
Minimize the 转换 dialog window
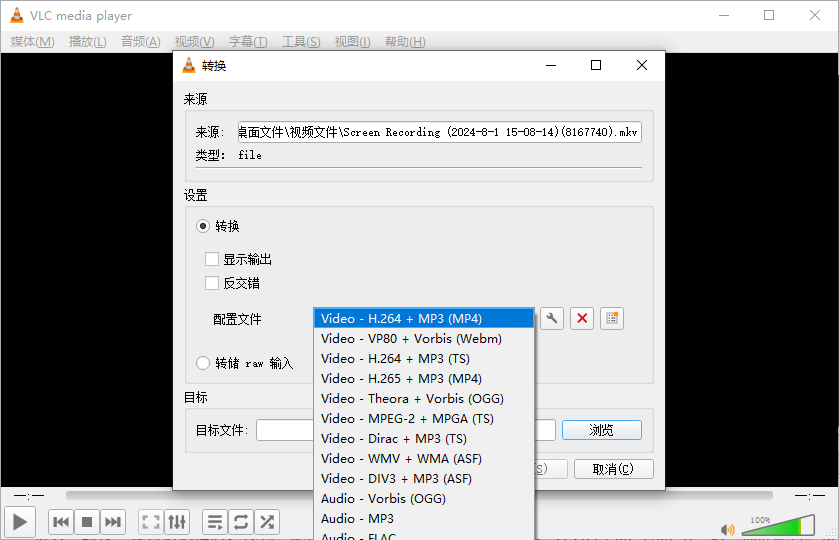click(x=551, y=65)
